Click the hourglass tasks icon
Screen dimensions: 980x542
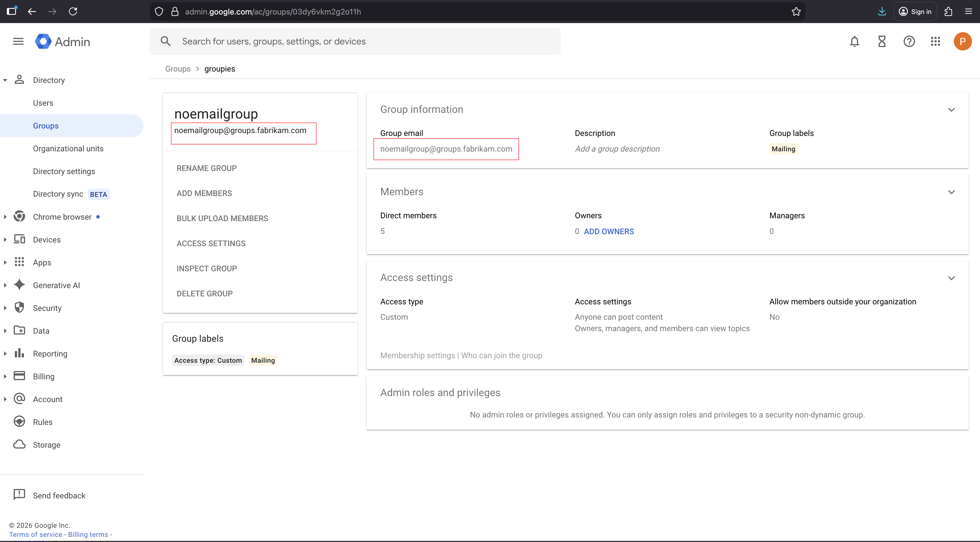click(x=882, y=41)
